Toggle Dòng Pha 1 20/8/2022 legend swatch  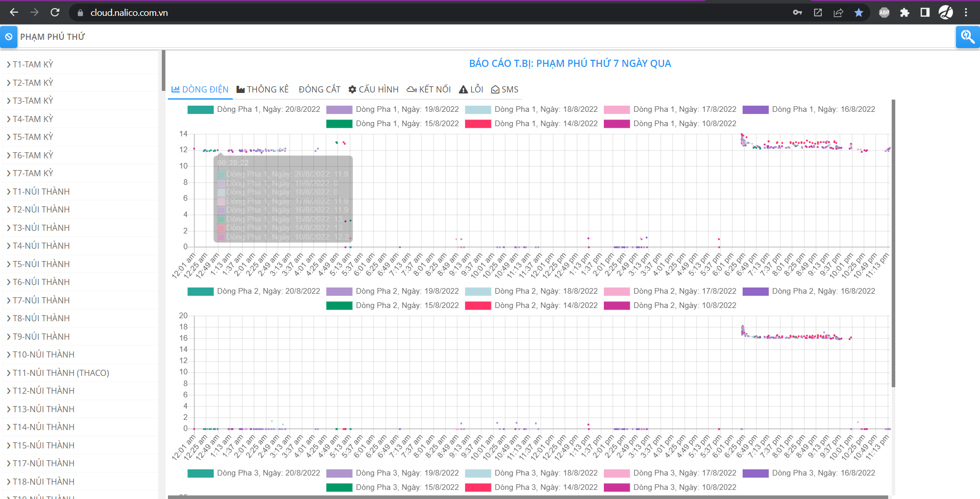point(200,109)
